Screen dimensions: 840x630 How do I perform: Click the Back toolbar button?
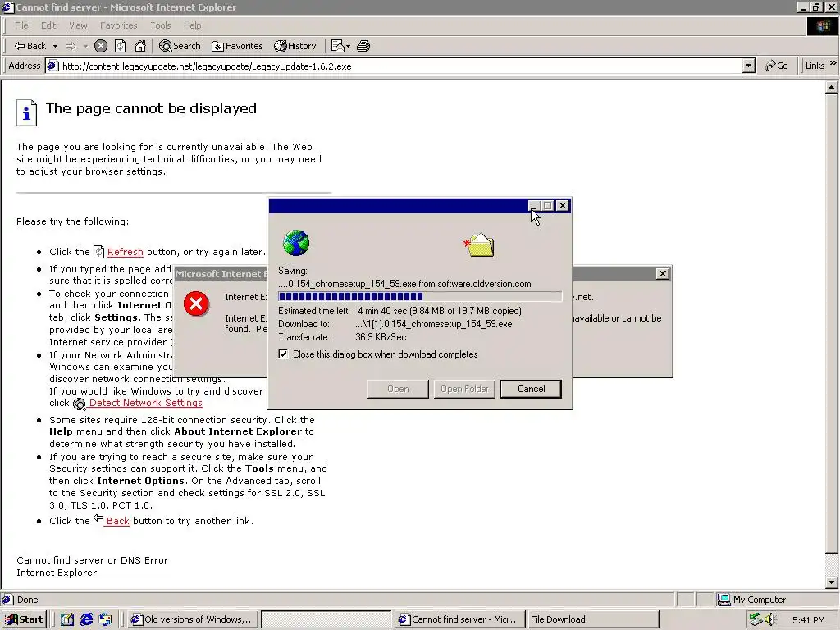pos(30,46)
